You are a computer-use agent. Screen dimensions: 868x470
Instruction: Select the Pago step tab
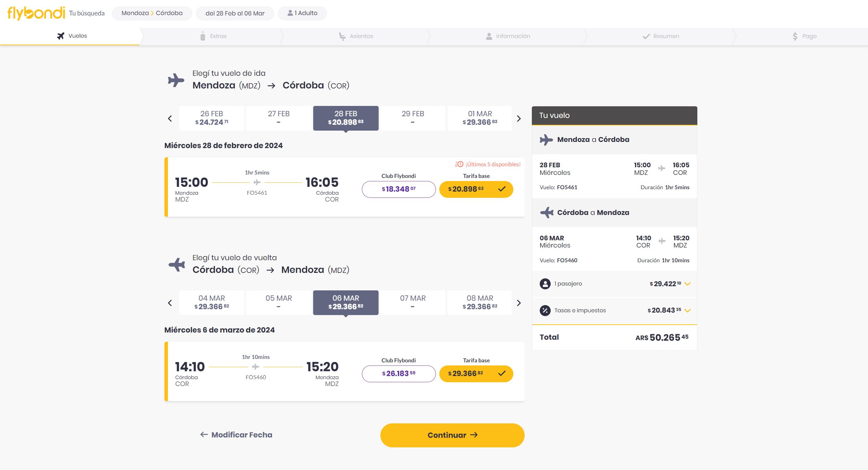coord(804,36)
